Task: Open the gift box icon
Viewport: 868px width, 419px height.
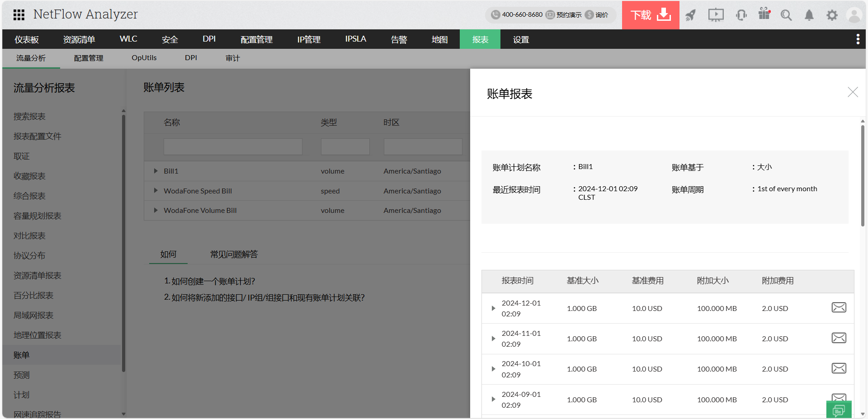Action: [x=764, y=14]
